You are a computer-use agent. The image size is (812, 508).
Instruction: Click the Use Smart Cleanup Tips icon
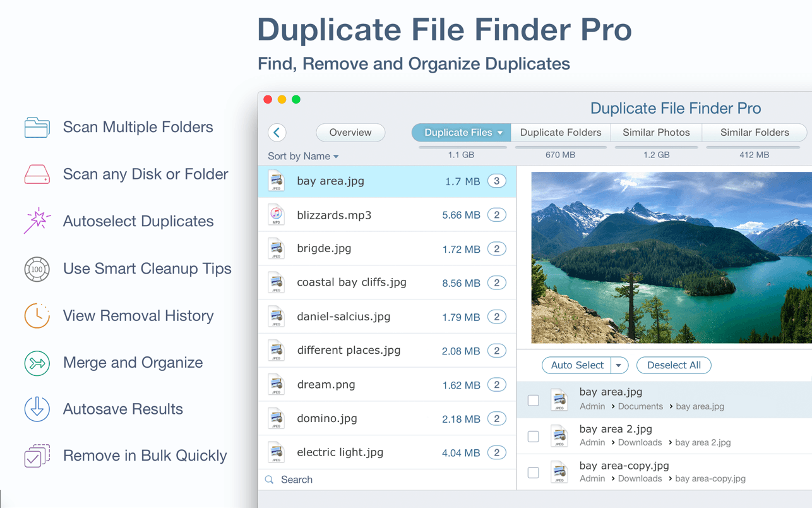click(37, 268)
